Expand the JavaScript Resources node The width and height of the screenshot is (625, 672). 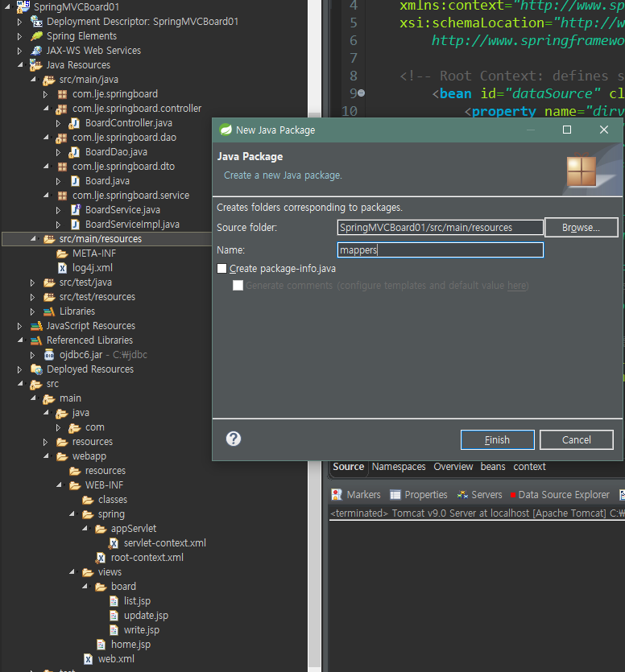[19, 326]
